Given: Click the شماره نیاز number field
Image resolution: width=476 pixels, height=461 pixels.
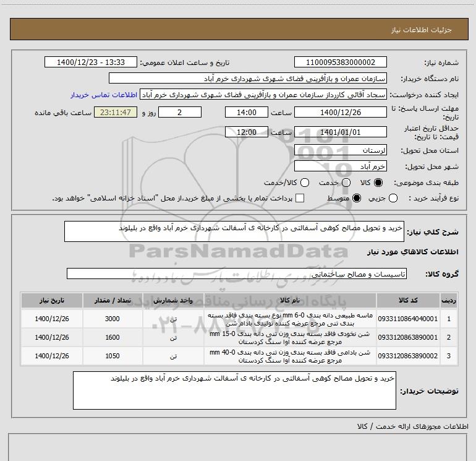Looking at the screenshot, I should click(340, 62).
